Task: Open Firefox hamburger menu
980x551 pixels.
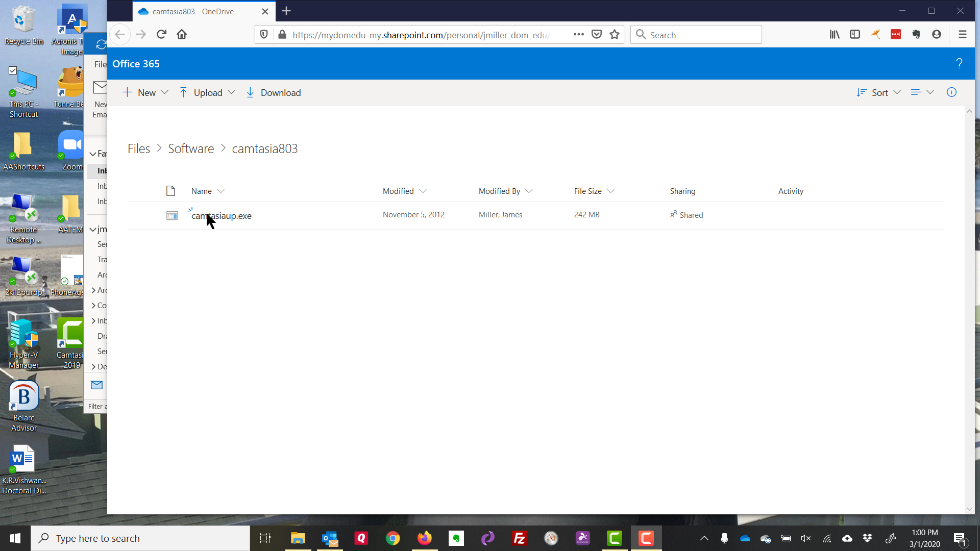Action: (x=963, y=35)
